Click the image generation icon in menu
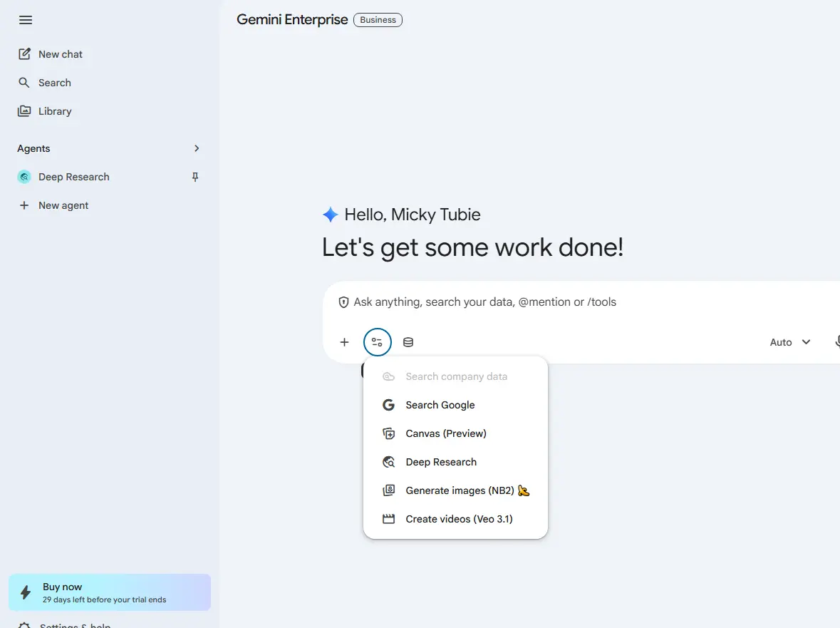 point(388,490)
